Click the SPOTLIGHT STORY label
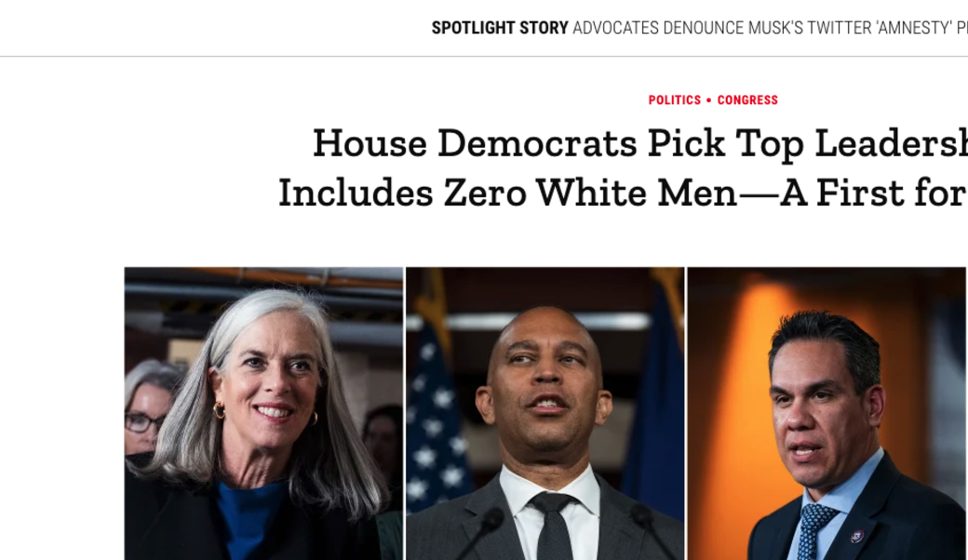 tap(499, 28)
